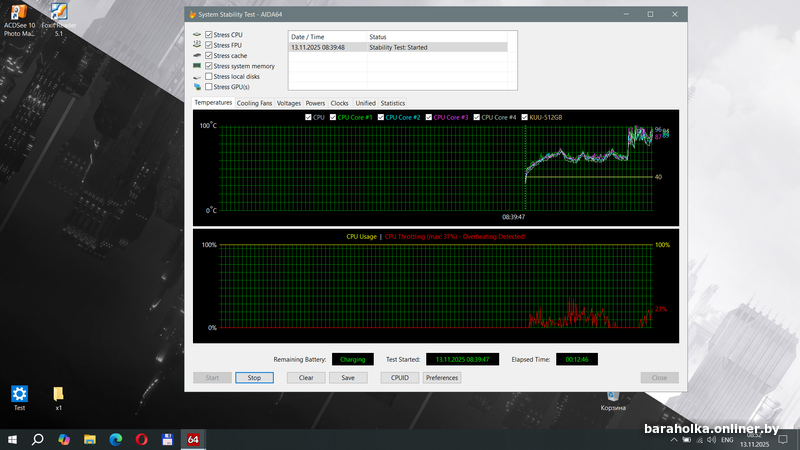Screen dimensions: 800x450
Task: Launch Opera browser from taskbar
Action: 141,439
